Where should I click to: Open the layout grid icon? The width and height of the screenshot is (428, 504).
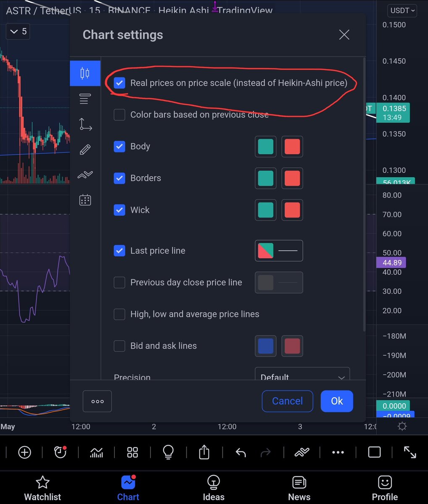point(132,452)
